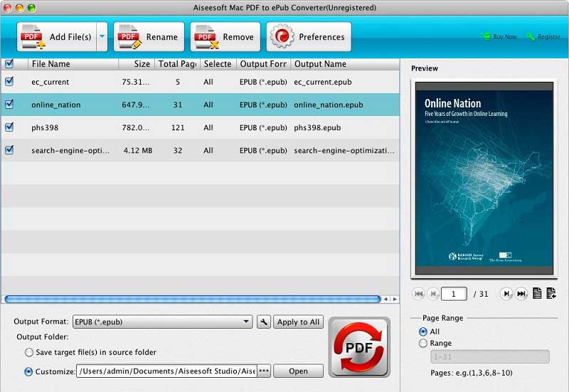The image size is (569, 392).
Task: Click the scroll-left arrow of file list
Action: point(385,299)
